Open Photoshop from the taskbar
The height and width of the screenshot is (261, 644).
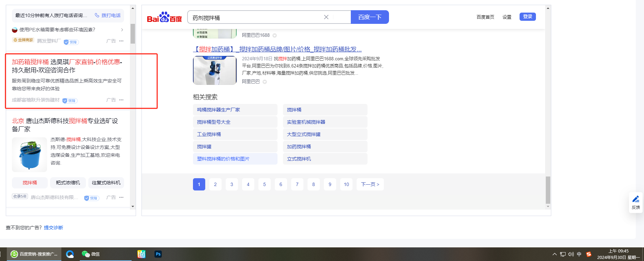[158, 254]
